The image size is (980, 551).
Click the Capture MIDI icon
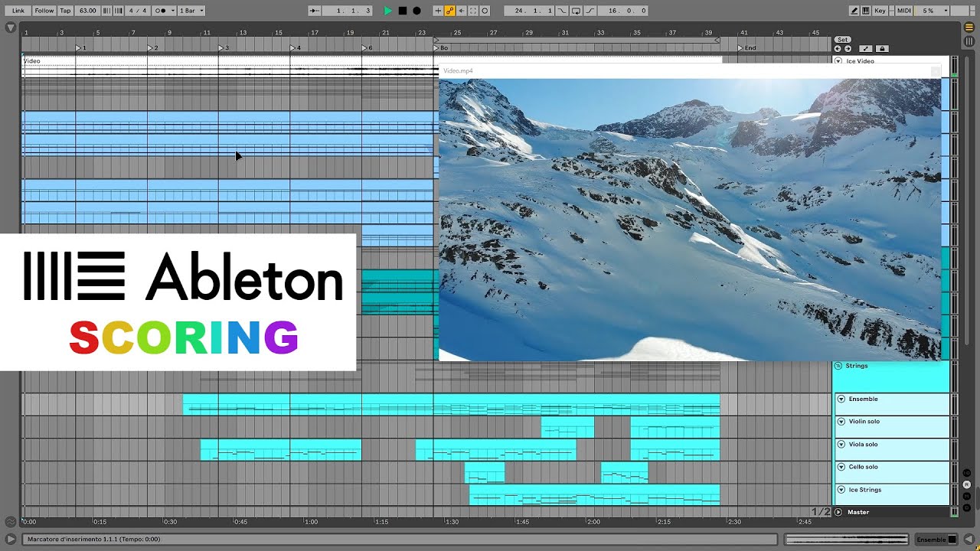click(x=473, y=11)
